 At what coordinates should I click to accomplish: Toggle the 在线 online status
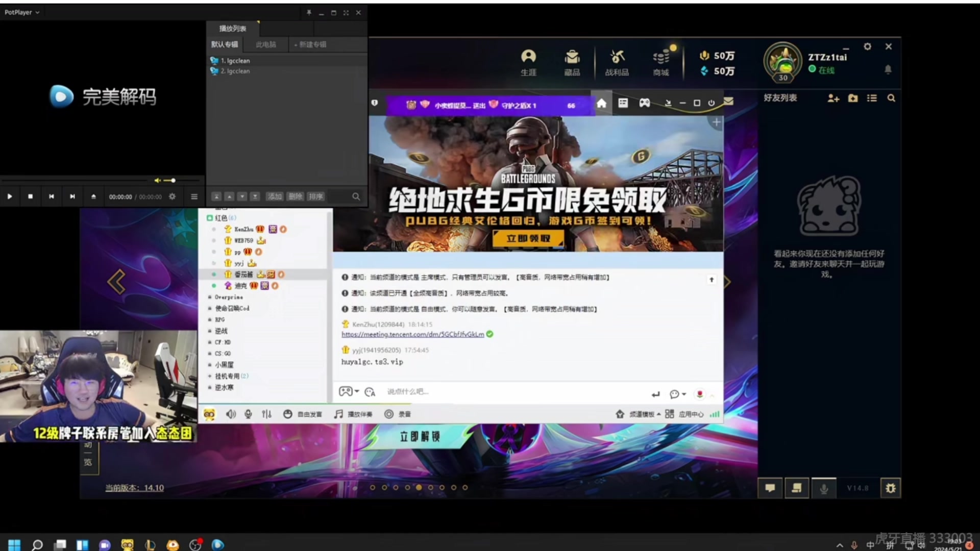[821, 70]
